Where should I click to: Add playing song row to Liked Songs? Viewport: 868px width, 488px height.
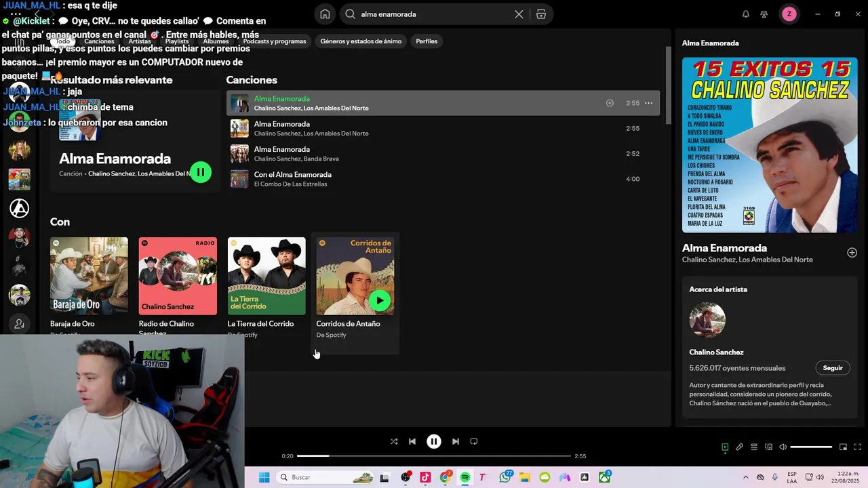610,103
